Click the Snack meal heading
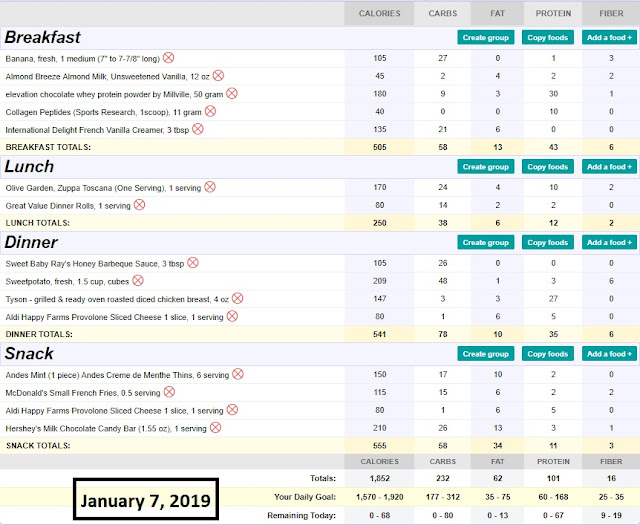The height and width of the screenshot is (525, 640). [x=29, y=354]
